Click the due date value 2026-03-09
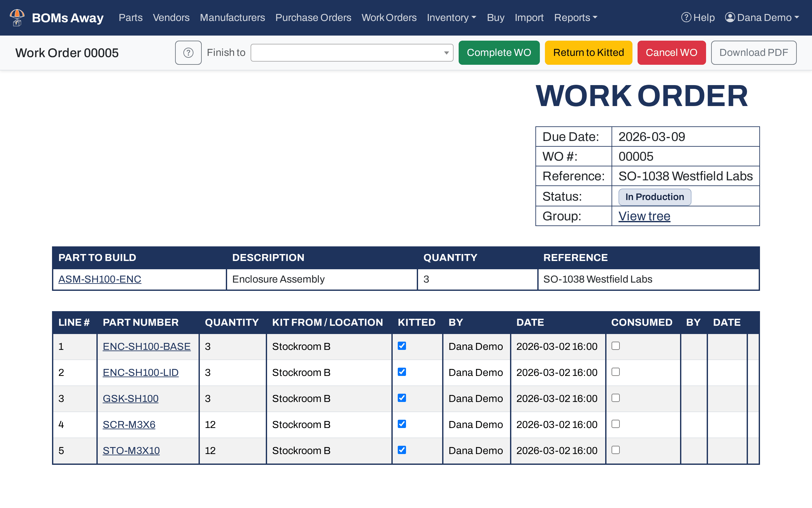The height and width of the screenshot is (508, 812). tap(652, 137)
